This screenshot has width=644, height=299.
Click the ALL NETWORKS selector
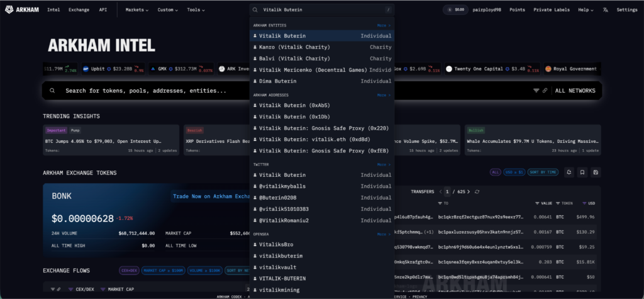click(574, 91)
